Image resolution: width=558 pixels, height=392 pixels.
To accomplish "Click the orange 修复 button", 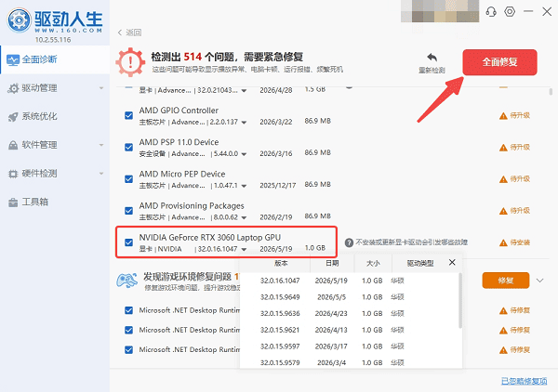I will [x=506, y=281].
